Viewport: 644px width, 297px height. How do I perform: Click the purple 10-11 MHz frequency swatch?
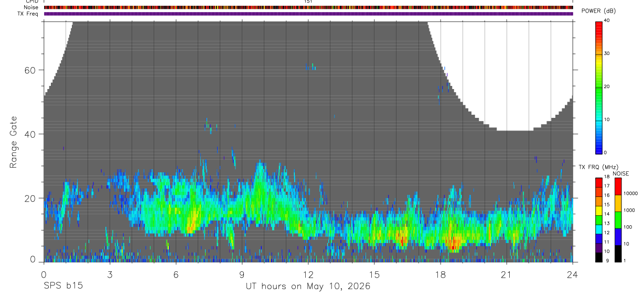(x=599, y=248)
